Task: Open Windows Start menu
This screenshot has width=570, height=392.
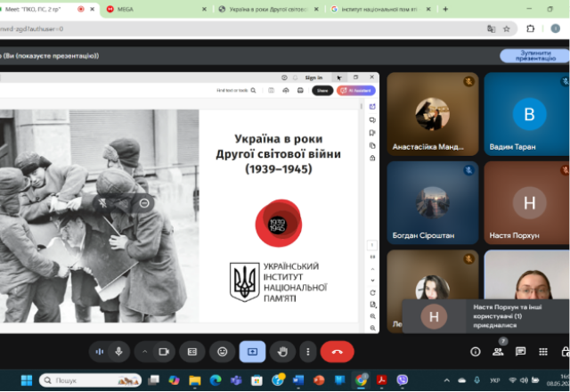Action: coord(26,380)
